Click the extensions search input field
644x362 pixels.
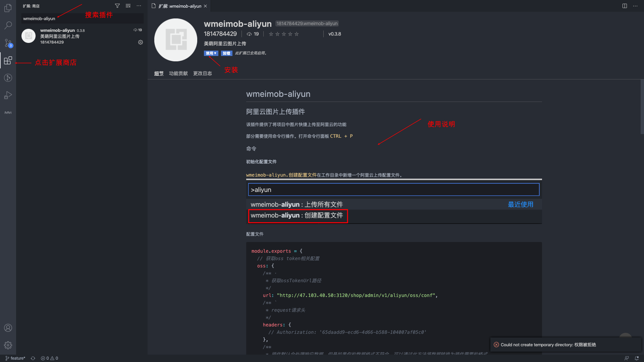pos(83,18)
